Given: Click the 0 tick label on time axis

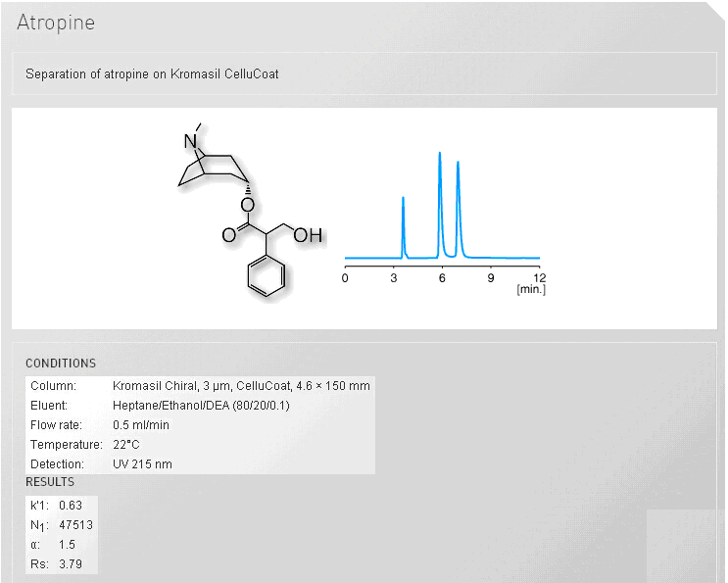Looking at the screenshot, I should pos(345,278).
